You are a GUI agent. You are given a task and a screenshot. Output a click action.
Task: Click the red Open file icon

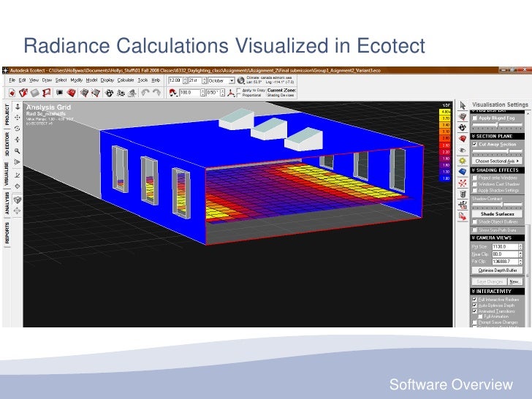[x=23, y=93]
